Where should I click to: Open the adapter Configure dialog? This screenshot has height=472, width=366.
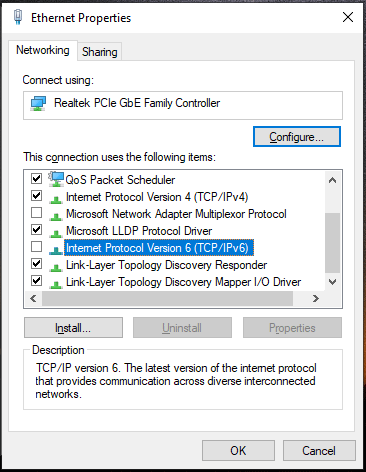tap(297, 137)
